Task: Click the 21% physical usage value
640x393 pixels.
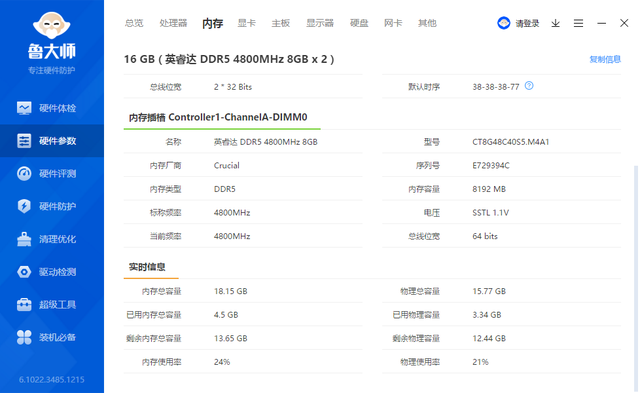Action: [480, 362]
